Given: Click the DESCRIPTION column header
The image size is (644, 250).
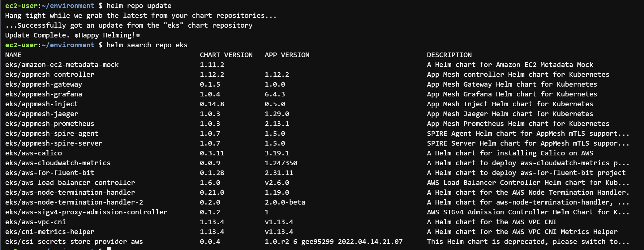Looking at the screenshot, I should (449, 55).
